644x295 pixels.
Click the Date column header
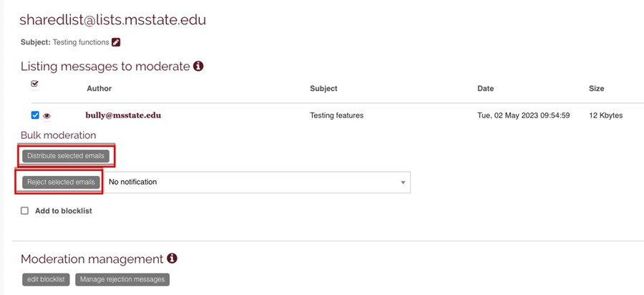(485, 88)
